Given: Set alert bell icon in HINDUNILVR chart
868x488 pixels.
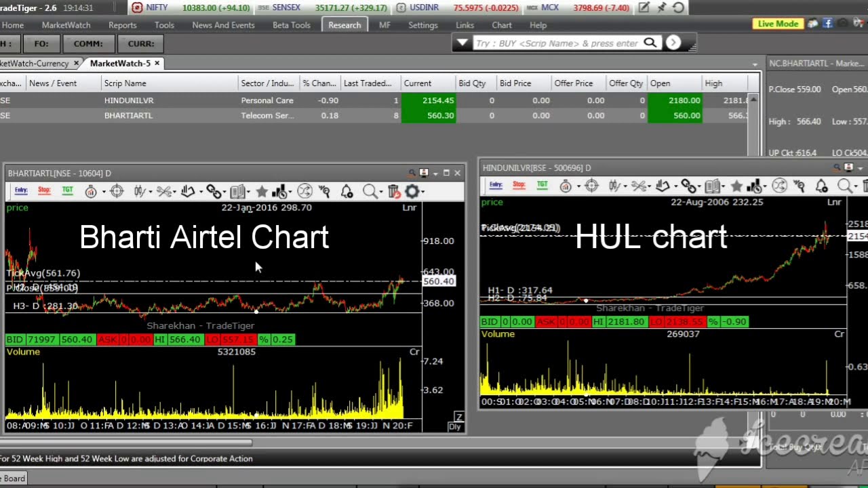Looking at the screenshot, I should click(821, 186).
